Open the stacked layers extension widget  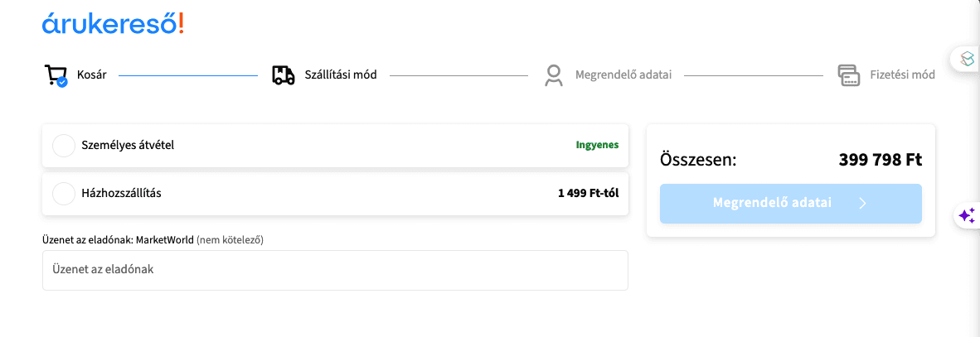[967, 59]
